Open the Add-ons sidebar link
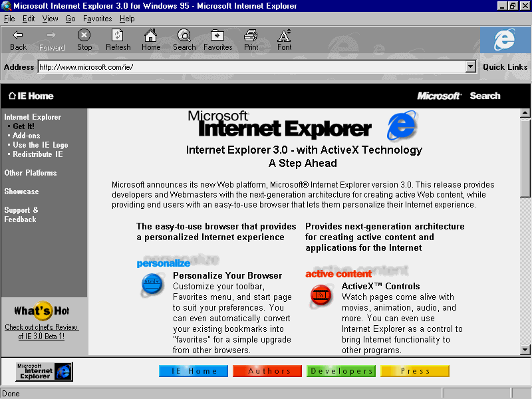The image size is (532, 399). point(26,136)
